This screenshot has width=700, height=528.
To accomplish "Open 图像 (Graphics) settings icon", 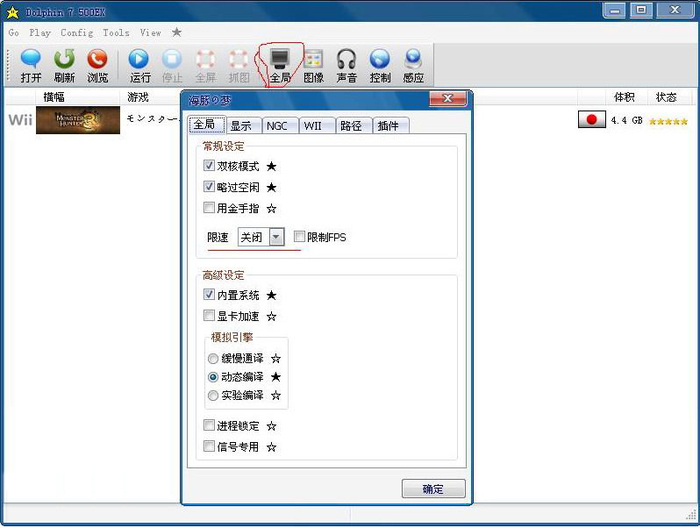I will point(313,65).
